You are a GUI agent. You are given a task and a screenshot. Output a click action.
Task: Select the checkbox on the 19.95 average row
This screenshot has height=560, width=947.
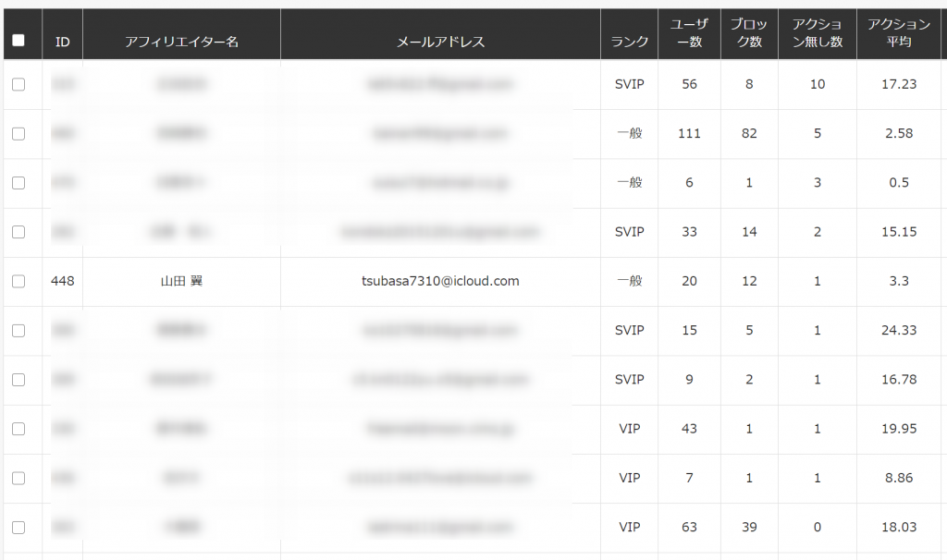[18, 429]
